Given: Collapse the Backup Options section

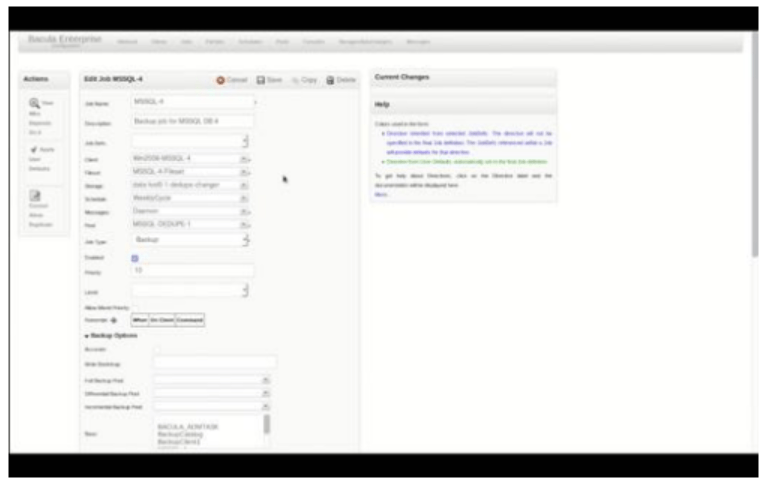Looking at the screenshot, I should [111, 336].
